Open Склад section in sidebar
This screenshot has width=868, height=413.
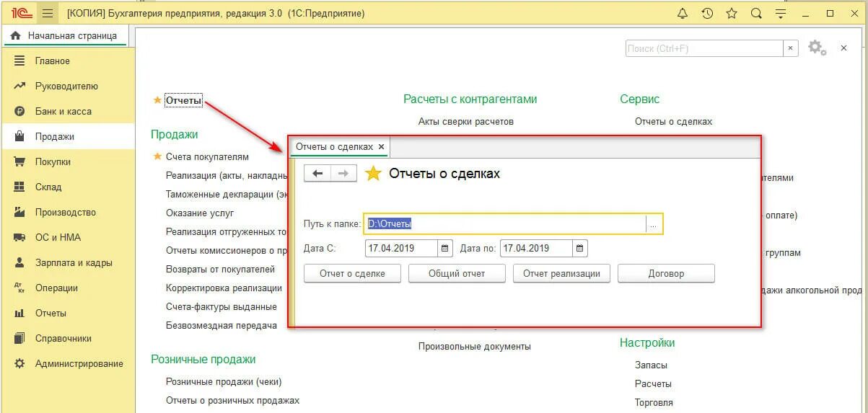tap(67, 187)
